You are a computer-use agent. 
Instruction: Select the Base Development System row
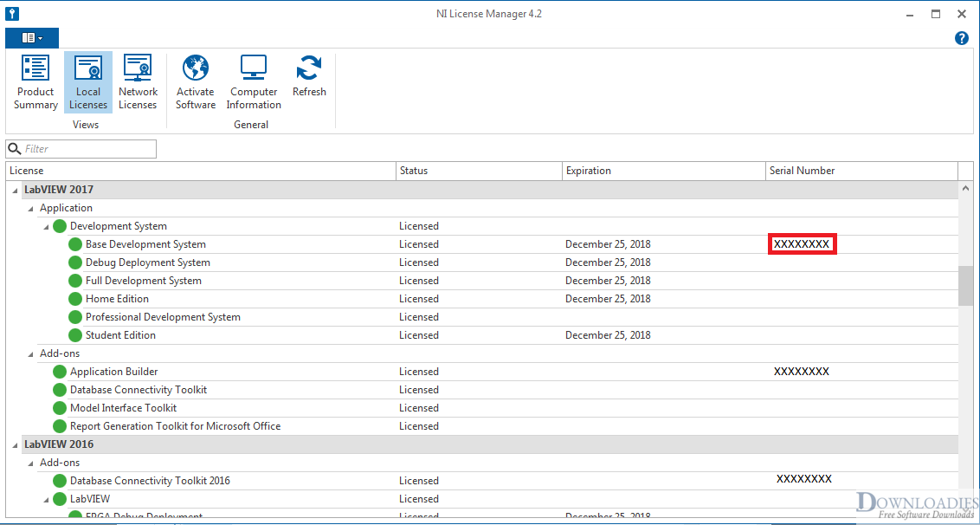pyautogui.click(x=481, y=244)
